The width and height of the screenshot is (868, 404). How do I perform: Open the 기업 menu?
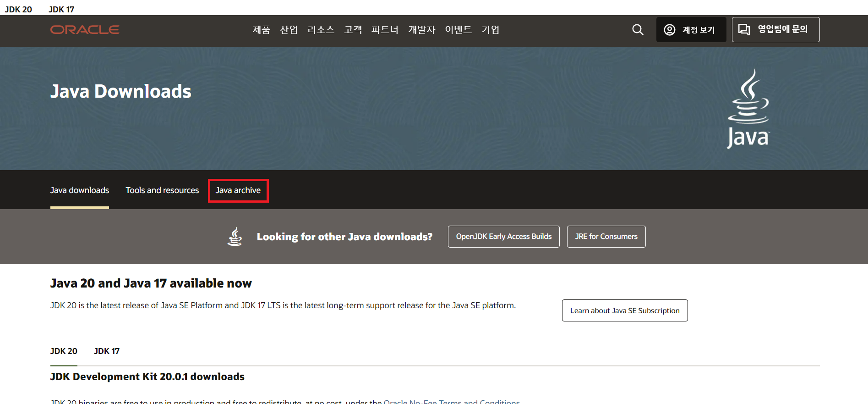point(491,30)
